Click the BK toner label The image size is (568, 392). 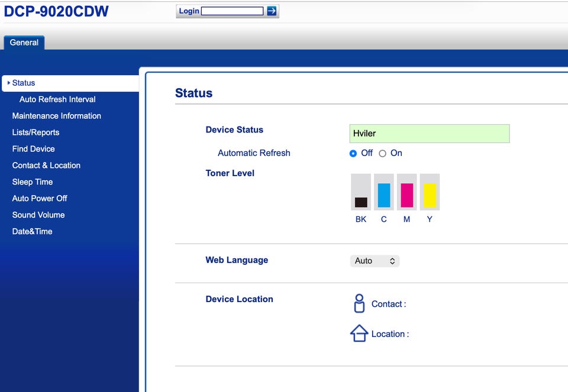pyautogui.click(x=361, y=219)
